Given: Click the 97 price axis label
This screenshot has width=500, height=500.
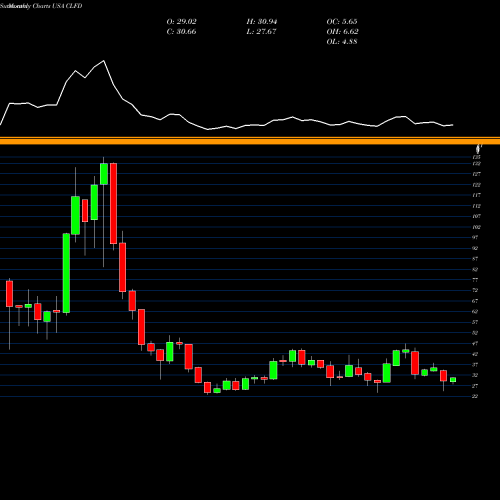Looking at the screenshot, I should point(475,237).
